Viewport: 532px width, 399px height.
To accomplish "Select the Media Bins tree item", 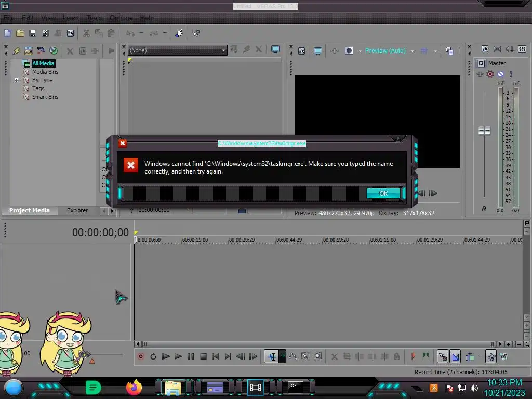I will tap(45, 72).
